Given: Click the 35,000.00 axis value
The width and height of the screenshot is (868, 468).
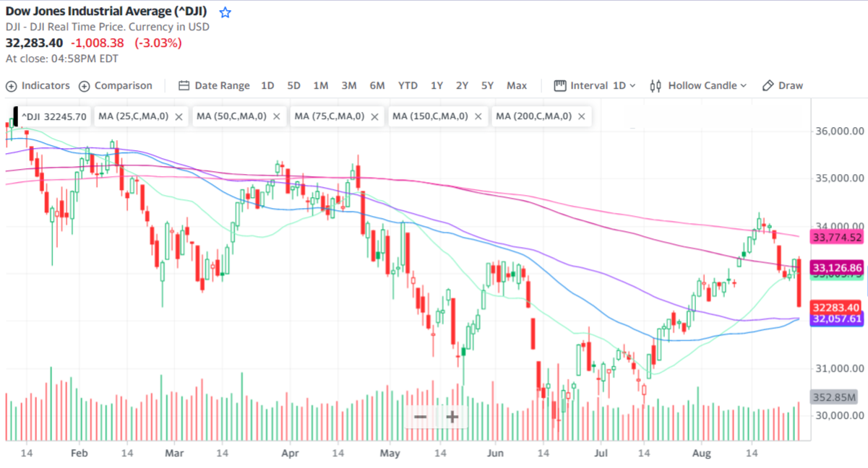Looking at the screenshot, I should tap(838, 178).
